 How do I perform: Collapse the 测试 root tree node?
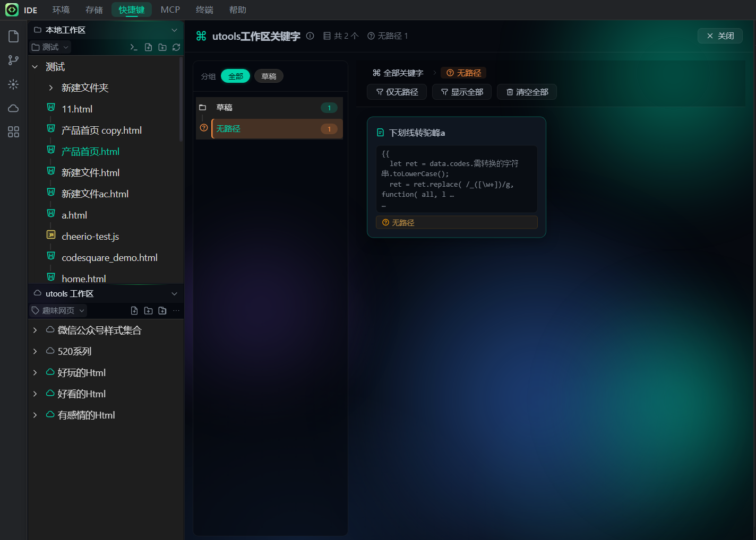[35, 67]
